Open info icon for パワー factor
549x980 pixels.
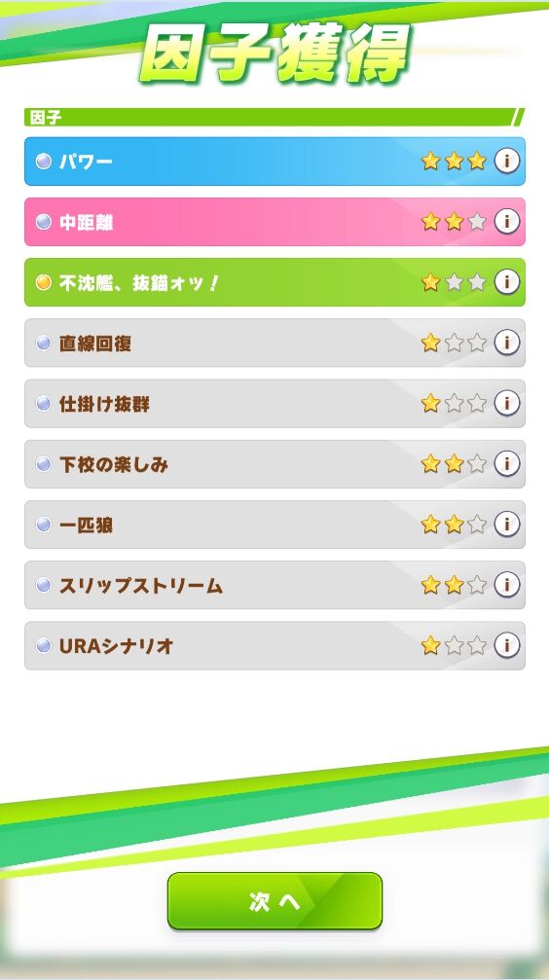click(506, 162)
